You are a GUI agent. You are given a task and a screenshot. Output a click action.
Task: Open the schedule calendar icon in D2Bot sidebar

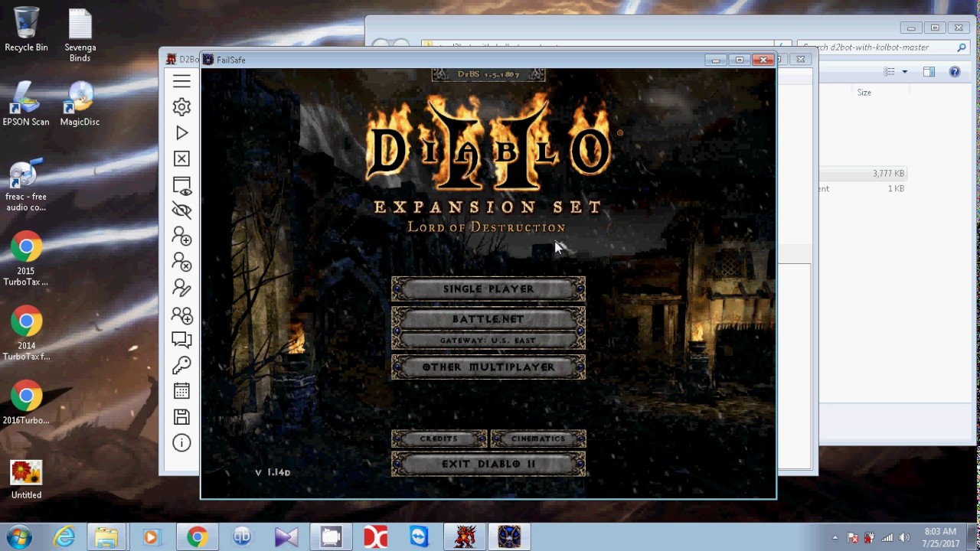[x=181, y=391]
